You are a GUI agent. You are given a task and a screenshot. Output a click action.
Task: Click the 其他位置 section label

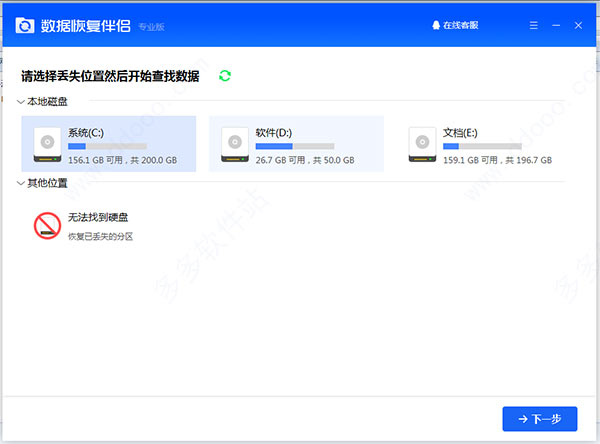point(47,183)
